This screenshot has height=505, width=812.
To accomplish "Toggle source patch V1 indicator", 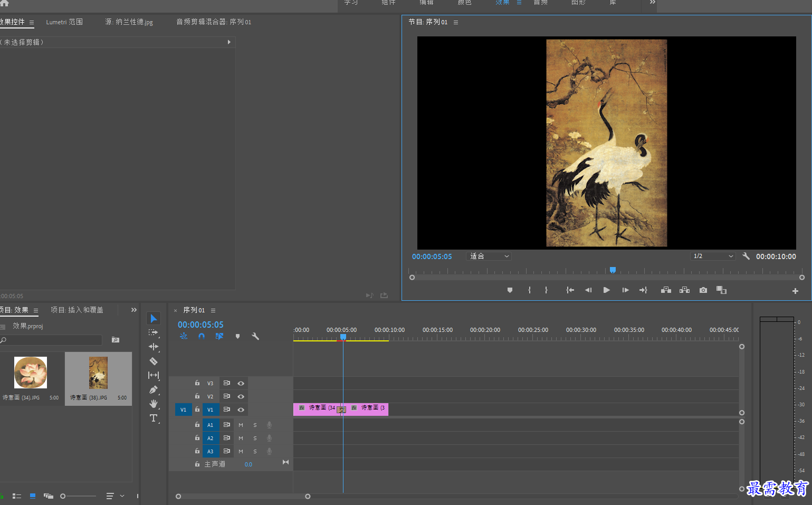I will point(183,409).
